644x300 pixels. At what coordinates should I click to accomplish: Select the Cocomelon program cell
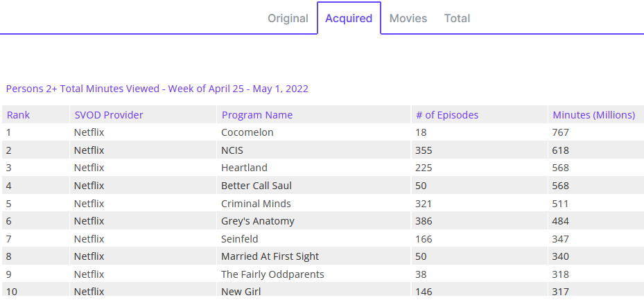click(247, 132)
